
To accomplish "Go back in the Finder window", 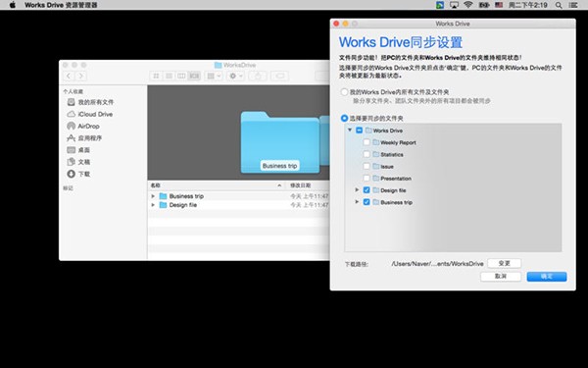I will (69, 76).
